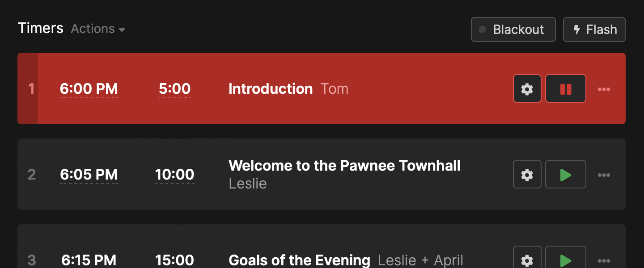644x268 pixels.
Task: Open settings gear for Introduction timer
Action: [x=527, y=89]
